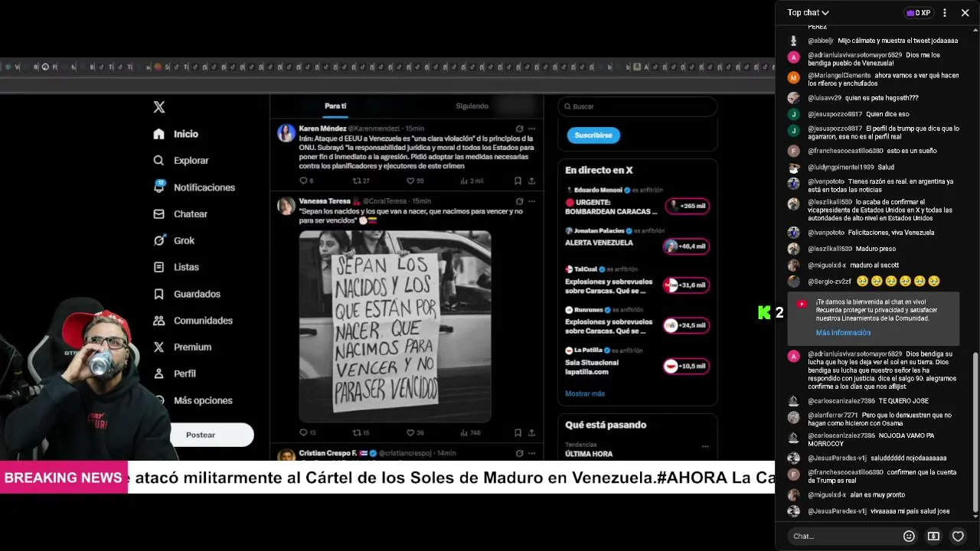Viewport: 980px width, 551px height.
Task: Click the 0 XP badge in chat header
Action: pyautogui.click(x=918, y=13)
